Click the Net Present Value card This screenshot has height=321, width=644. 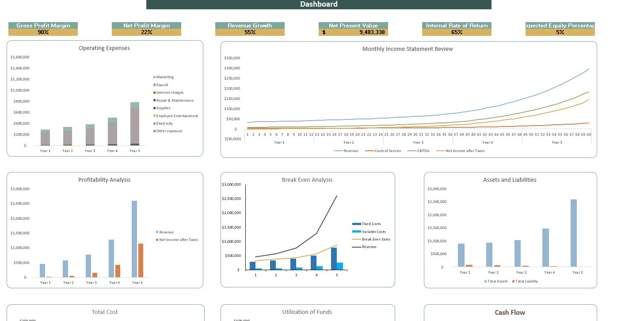(x=353, y=29)
